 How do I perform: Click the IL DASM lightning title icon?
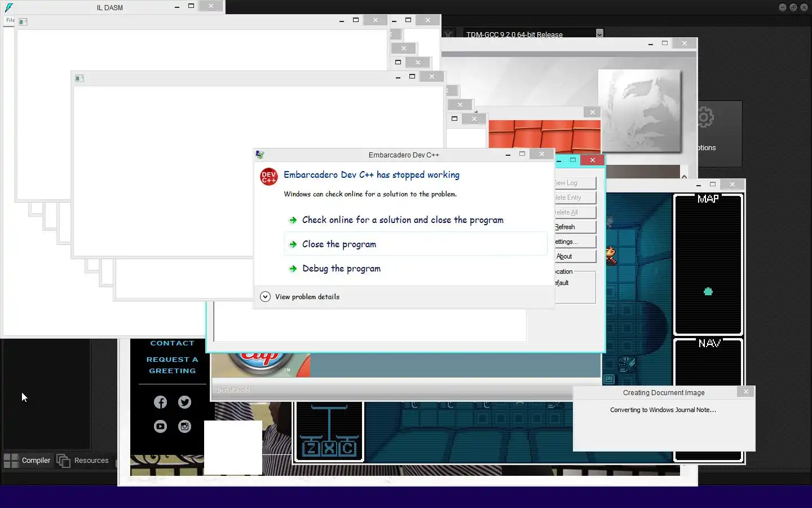tap(9, 7)
